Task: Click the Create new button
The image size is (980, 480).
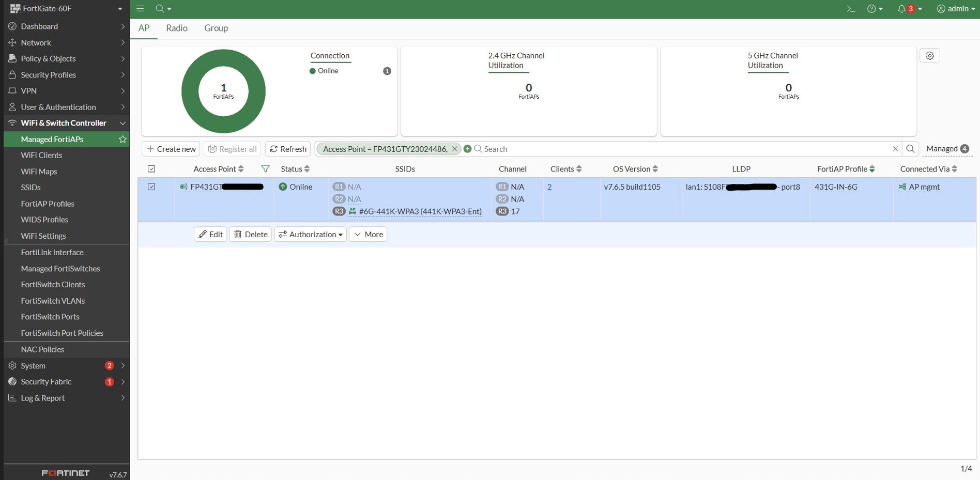Action: pos(171,149)
